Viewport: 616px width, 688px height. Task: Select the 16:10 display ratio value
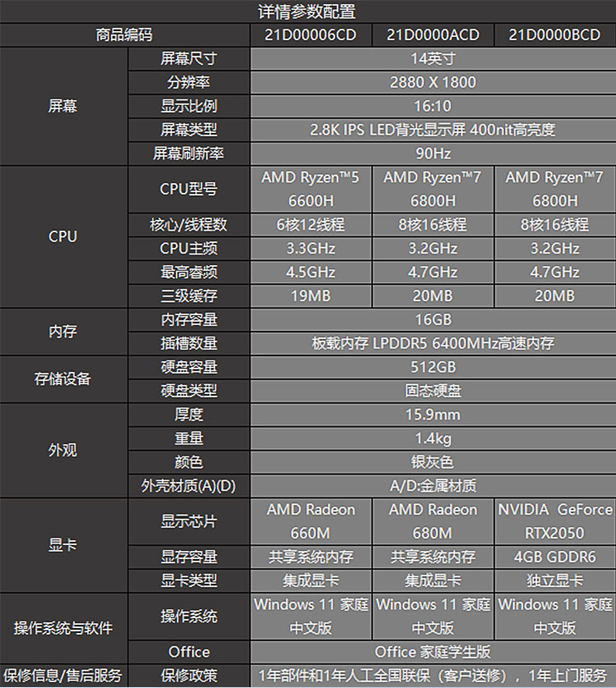[x=433, y=106]
